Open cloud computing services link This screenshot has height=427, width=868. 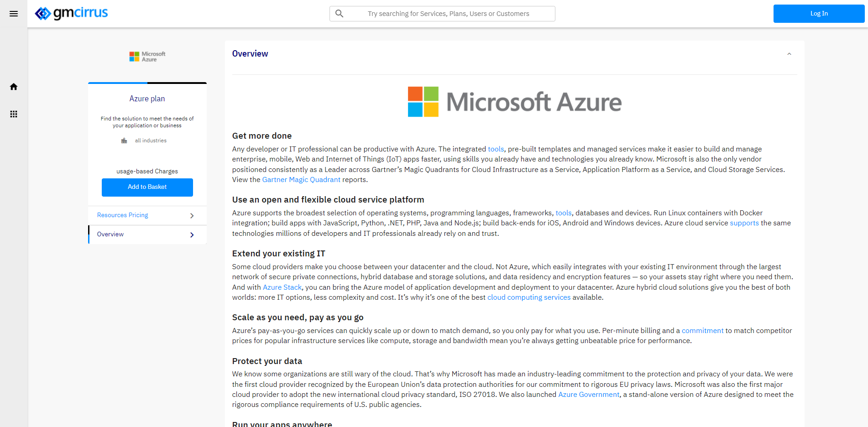529,297
